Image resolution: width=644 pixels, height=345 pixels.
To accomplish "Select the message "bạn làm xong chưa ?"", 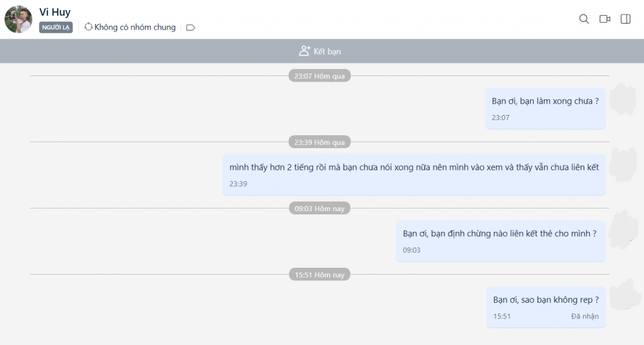I will pos(545,101).
